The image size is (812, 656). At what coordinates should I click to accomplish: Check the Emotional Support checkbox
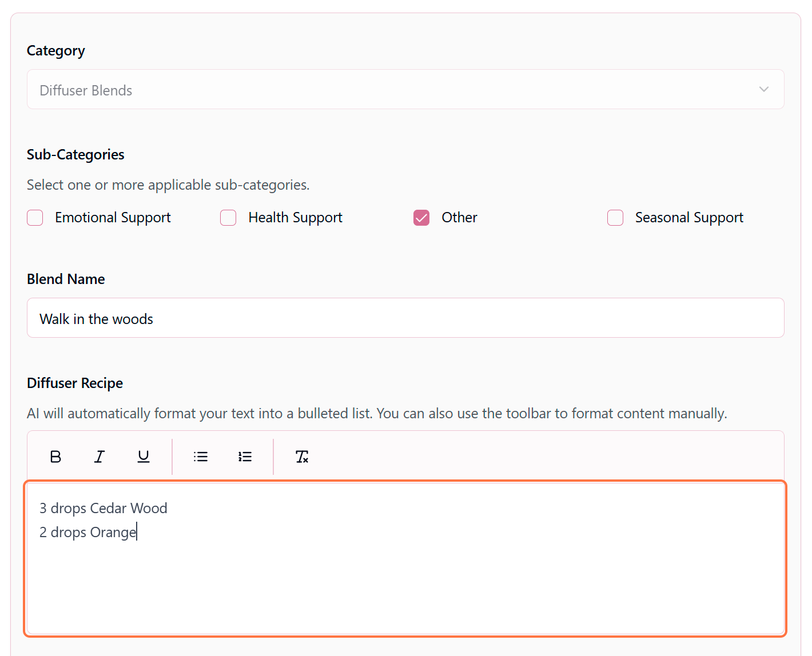click(x=35, y=218)
